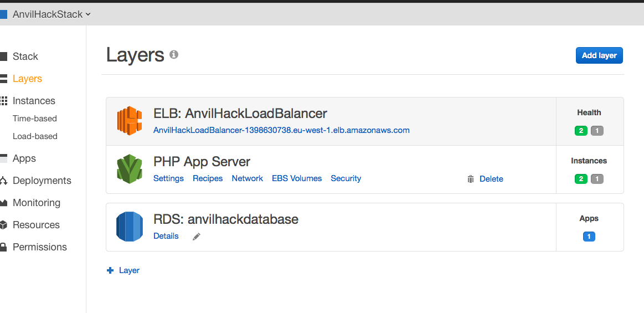Click the + Layer link at bottom
This screenshot has height=313, width=644.
tap(123, 270)
